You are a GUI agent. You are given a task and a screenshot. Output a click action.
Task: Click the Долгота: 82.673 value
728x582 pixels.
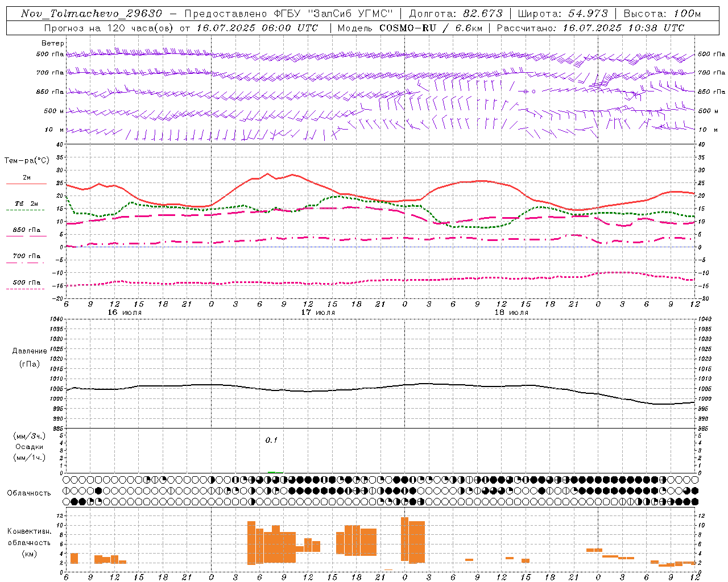coord(456,14)
